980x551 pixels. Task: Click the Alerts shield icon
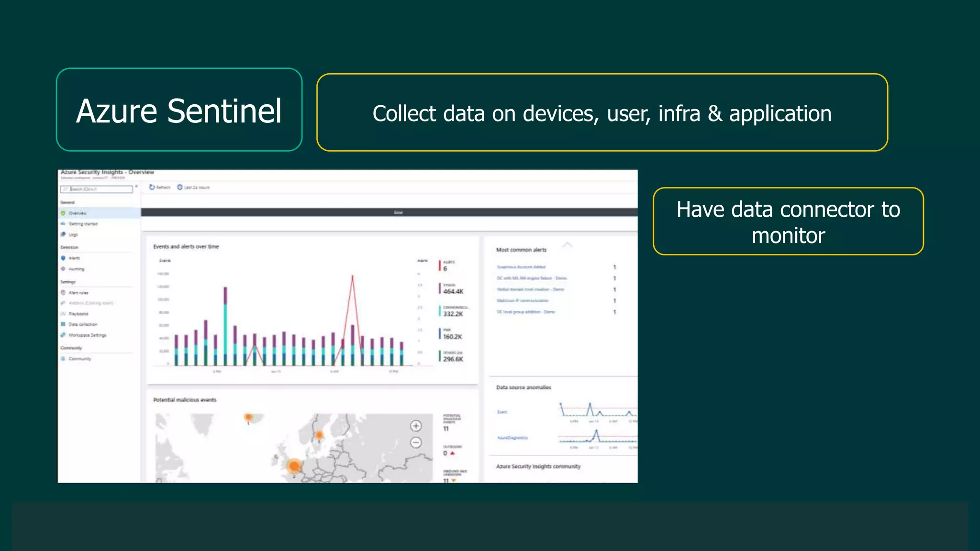pos(63,258)
